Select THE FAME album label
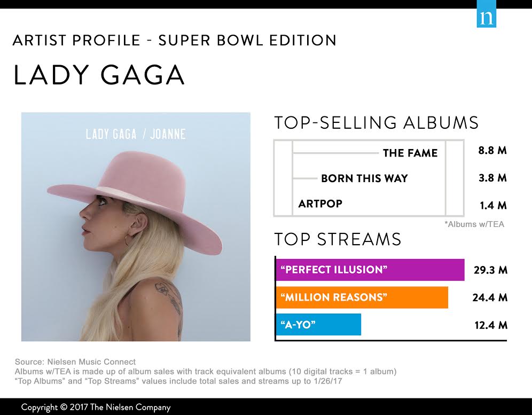532x415 pixels. click(410, 153)
